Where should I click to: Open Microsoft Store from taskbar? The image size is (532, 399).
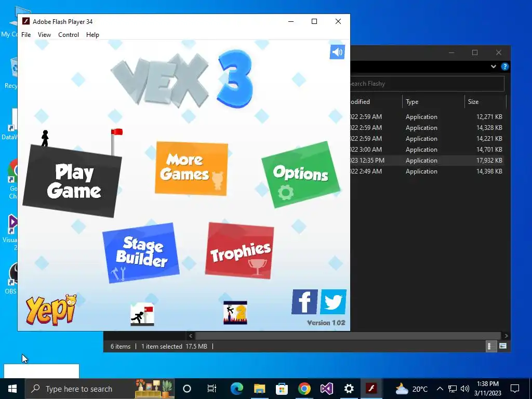click(x=282, y=389)
